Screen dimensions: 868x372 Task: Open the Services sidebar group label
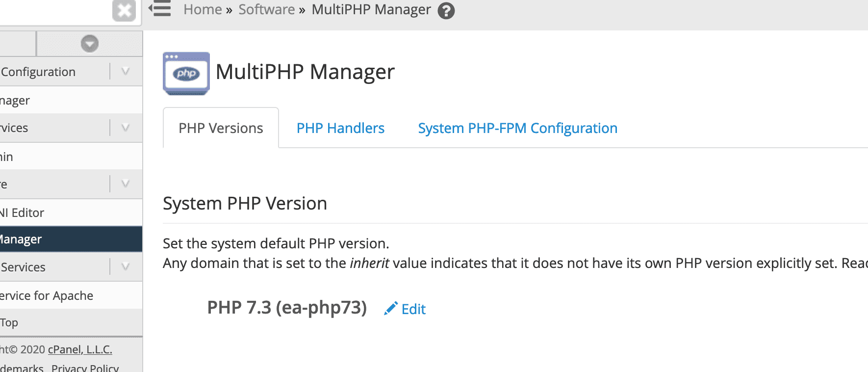tap(23, 267)
